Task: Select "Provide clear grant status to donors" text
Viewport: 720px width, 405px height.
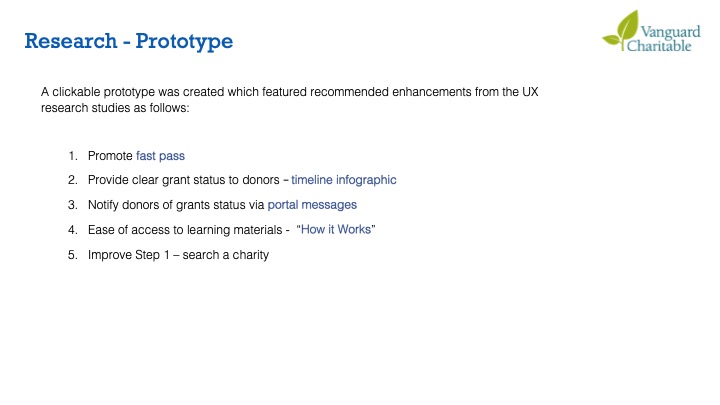Action: coord(183,180)
